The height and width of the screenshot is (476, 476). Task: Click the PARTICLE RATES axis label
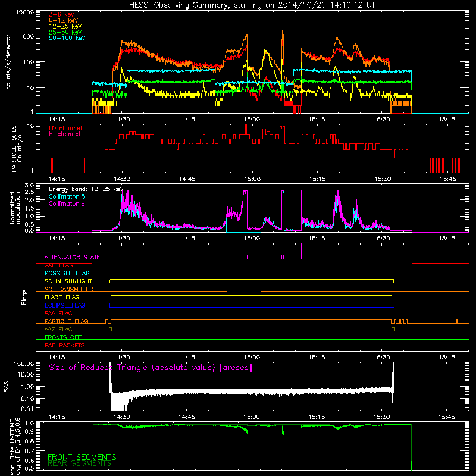click(x=17, y=149)
